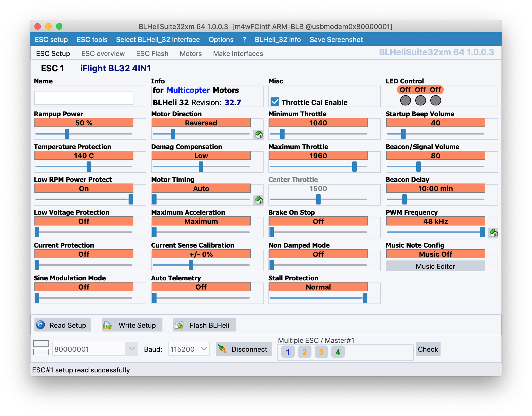Screen dimensions: 532x416
Task: Select ESC number 3 button
Action: click(x=321, y=352)
